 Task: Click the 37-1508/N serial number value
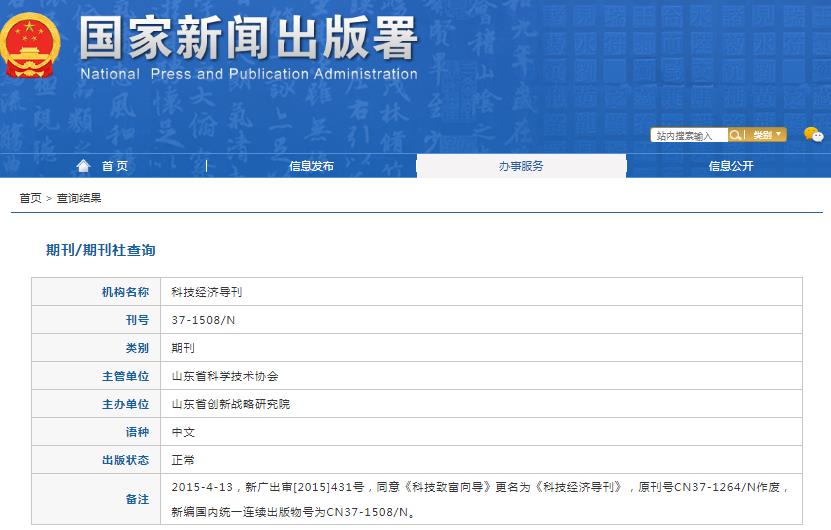point(203,320)
